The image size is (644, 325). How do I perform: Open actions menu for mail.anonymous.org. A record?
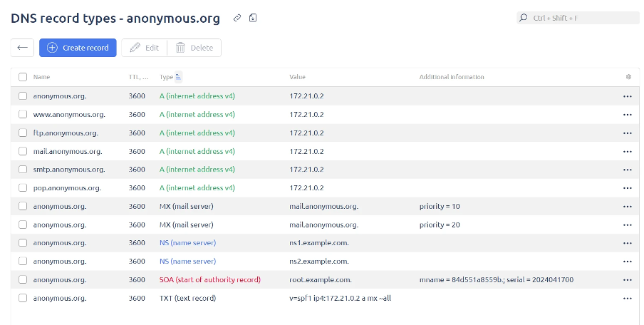click(x=627, y=152)
